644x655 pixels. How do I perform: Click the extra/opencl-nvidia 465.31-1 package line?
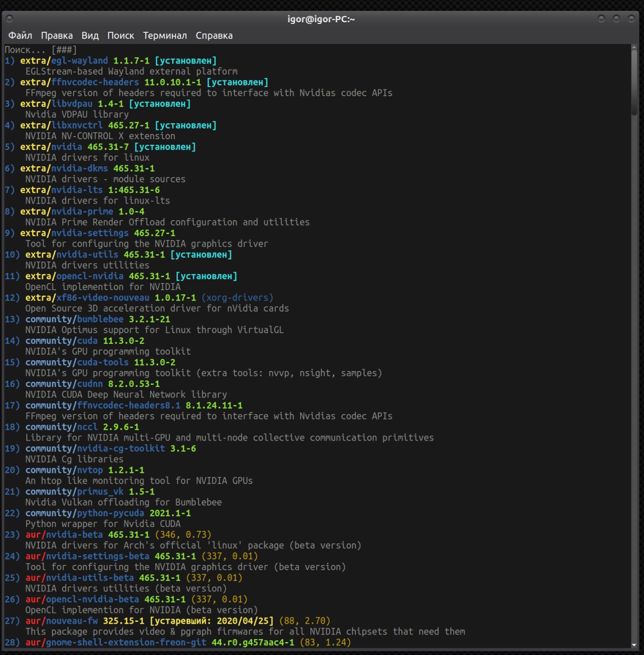[121, 276]
